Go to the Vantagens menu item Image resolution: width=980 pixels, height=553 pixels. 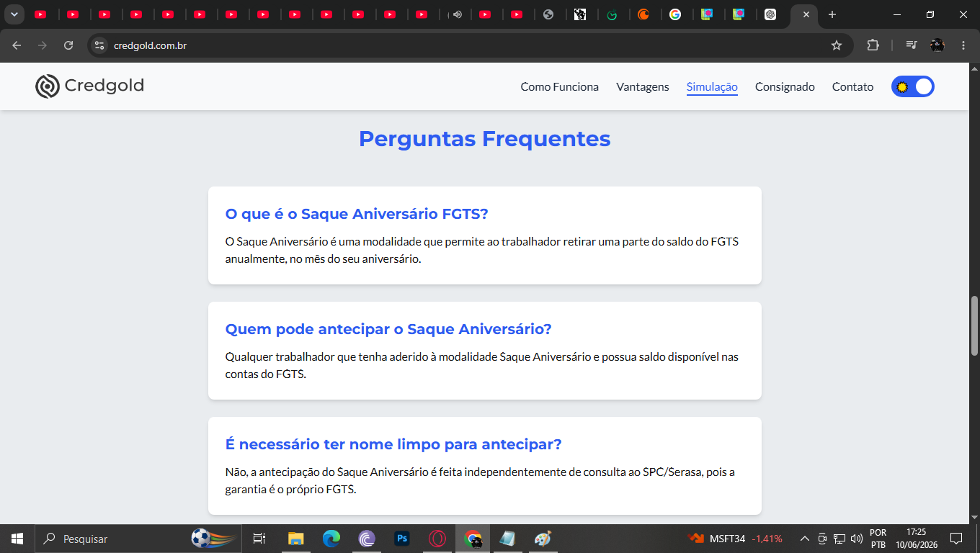click(x=642, y=86)
